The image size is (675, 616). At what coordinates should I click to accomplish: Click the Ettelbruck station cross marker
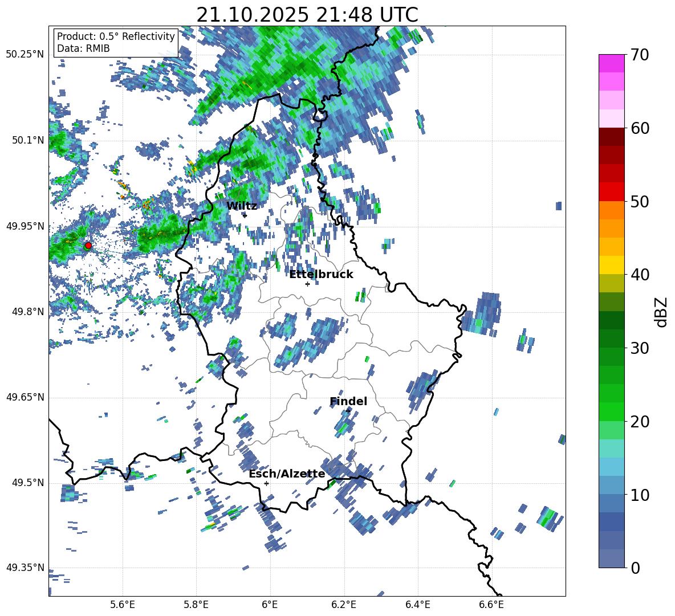tap(307, 284)
